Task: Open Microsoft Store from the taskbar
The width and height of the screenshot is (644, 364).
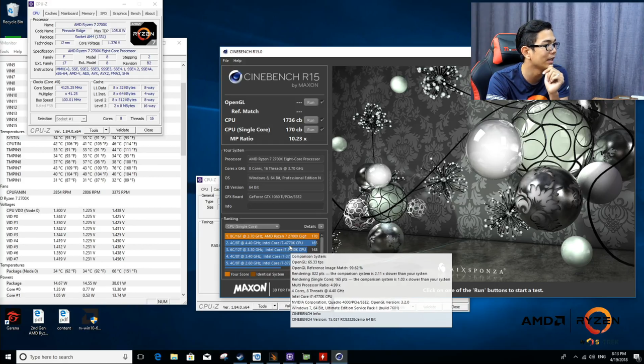Action: [x=190, y=357]
